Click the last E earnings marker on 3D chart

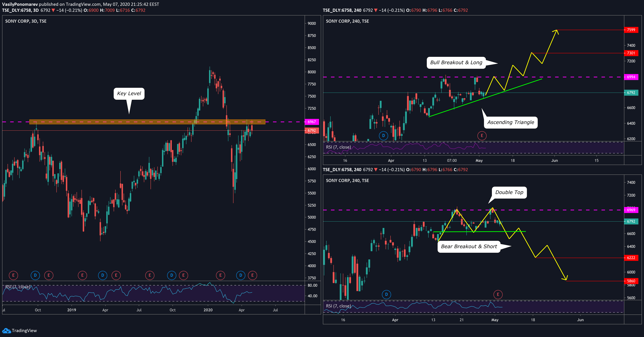click(x=252, y=275)
